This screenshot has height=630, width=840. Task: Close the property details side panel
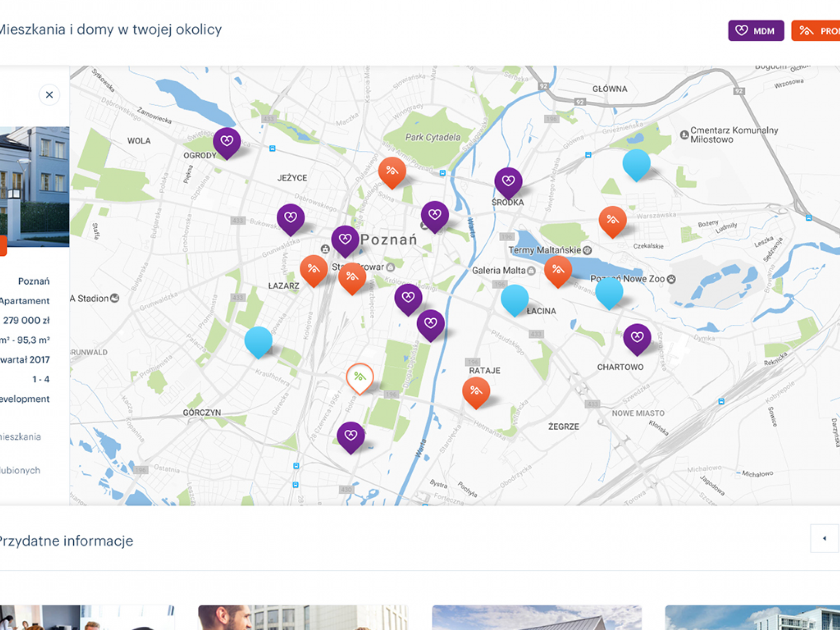[x=49, y=95]
